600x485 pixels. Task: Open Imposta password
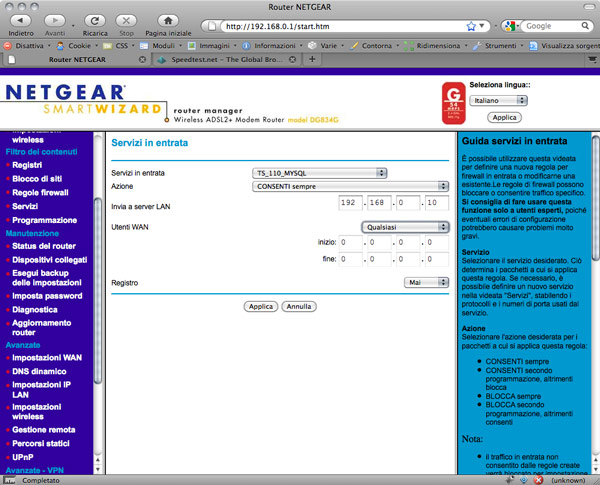click(x=47, y=296)
